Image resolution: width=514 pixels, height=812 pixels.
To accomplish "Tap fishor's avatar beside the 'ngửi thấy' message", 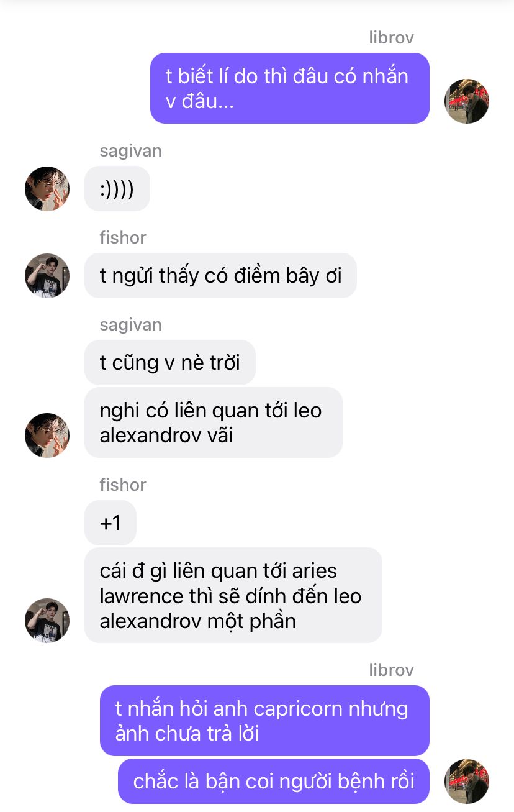I will tap(47, 275).
